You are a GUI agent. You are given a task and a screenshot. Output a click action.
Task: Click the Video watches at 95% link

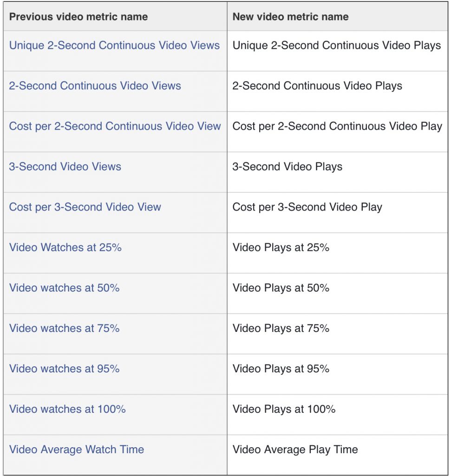[x=64, y=369]
